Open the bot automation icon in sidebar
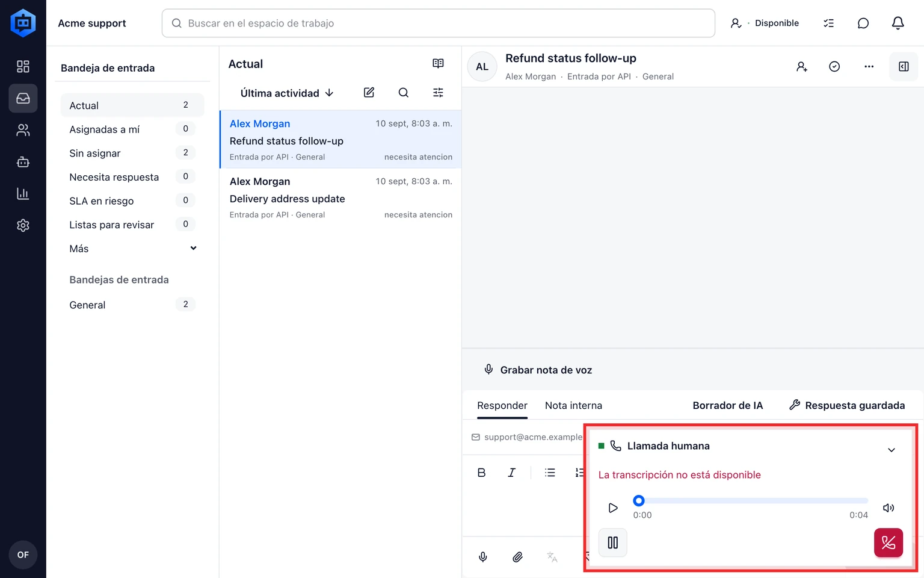The image size is (924, 578). [x=23, y=162]
